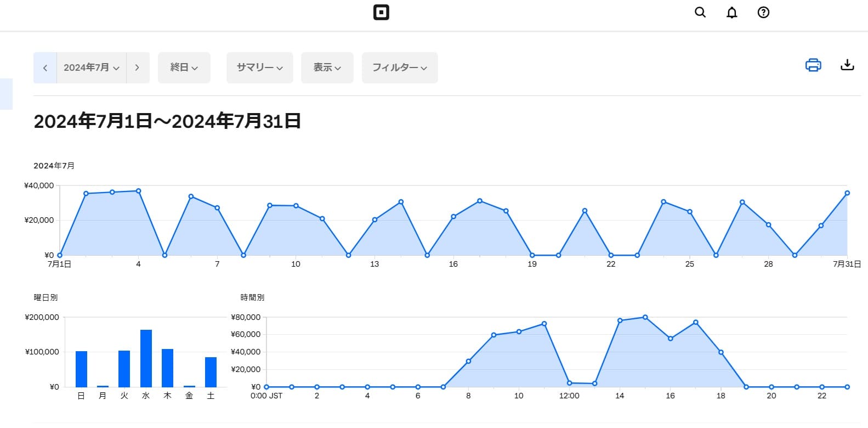Screen dimensions: 868x428
Task: Click the July 17 peak data point
Action: click(x=480, y=201)
